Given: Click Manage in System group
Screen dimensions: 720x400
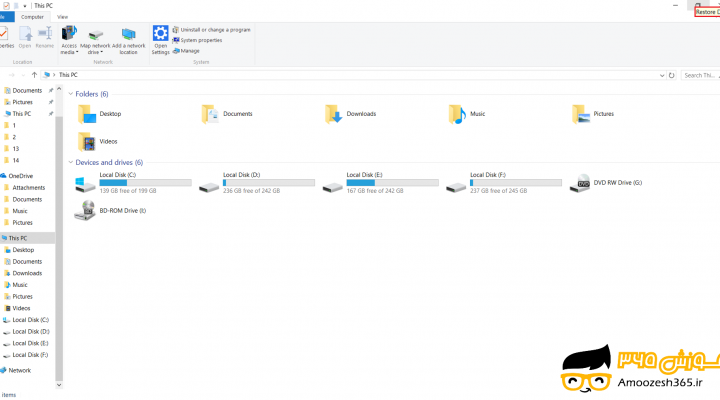Looking at the screenshot, I should pos(186,51).
